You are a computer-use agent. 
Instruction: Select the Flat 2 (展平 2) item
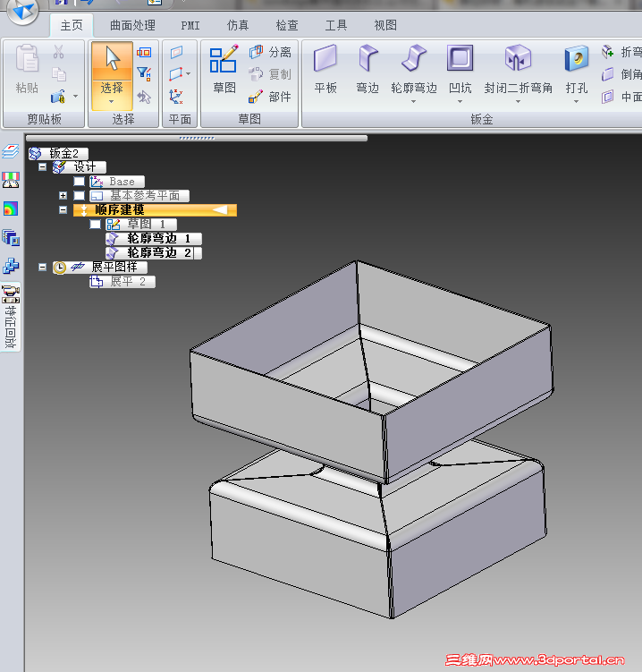point(122,282)
